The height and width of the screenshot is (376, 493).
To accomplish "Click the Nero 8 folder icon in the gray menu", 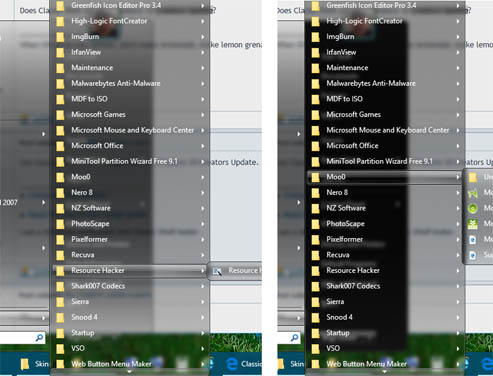I will coord(60,193).
